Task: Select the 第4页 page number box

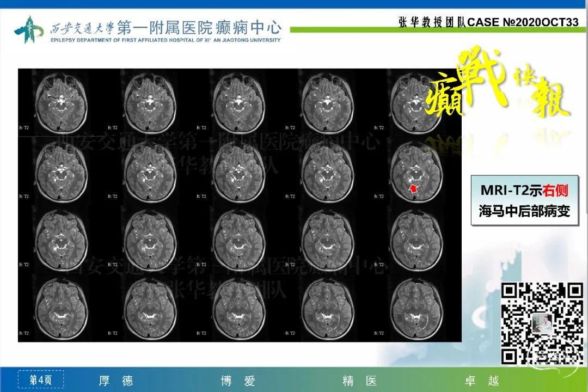Action: click(40, 379)
